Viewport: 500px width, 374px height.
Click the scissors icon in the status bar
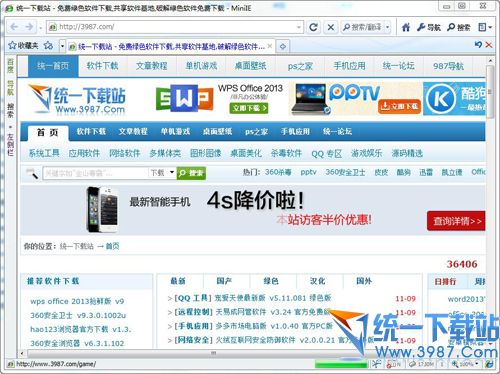tap(376, 364)
